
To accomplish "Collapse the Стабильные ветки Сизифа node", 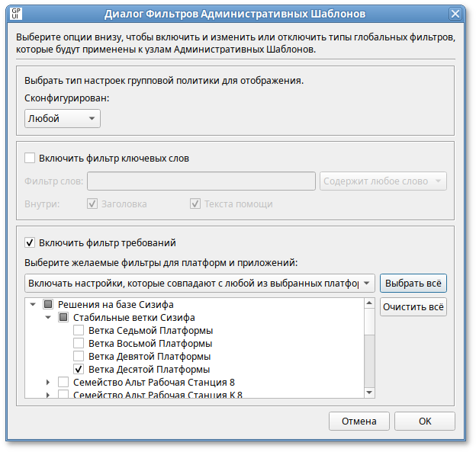I will point(48,318).
